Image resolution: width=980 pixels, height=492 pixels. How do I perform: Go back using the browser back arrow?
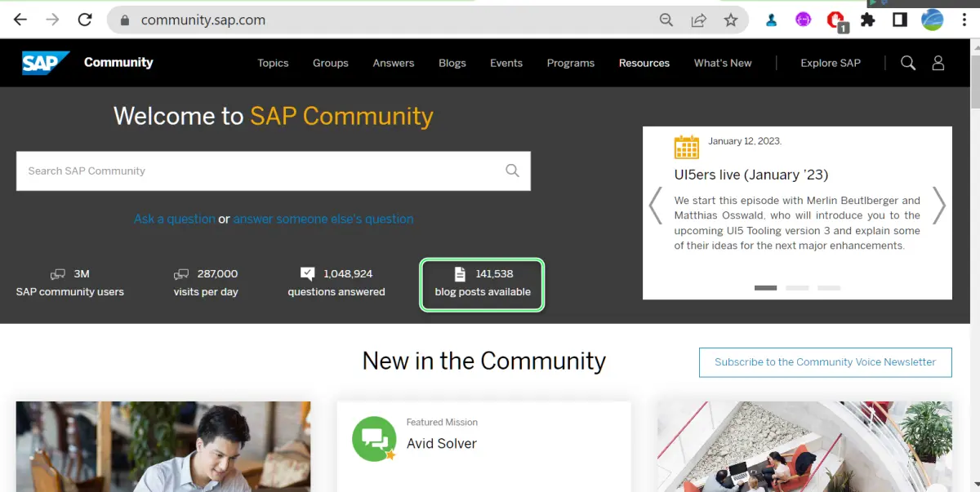click(20, 20)
